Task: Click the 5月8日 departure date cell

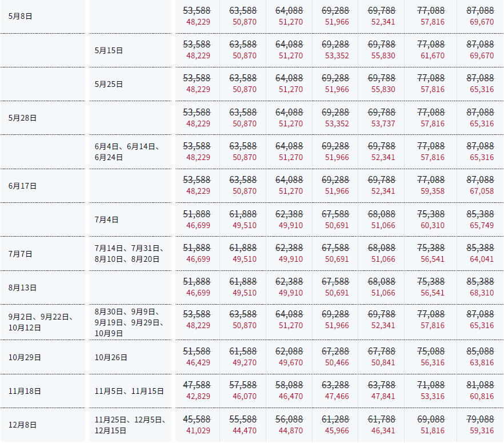Action: click(x=21, y=16)
